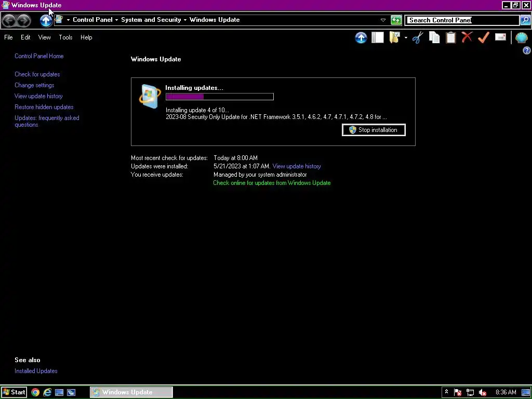Open Change settings link
532x399 pixels.
tap(34, 85)
